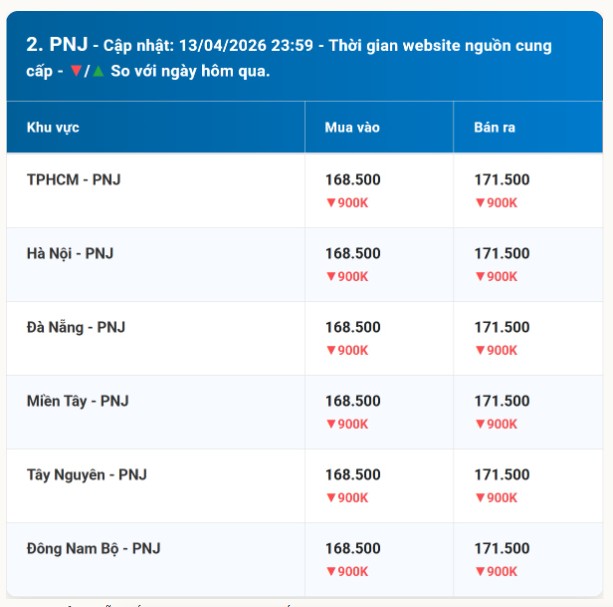Click the red ▼900K under Hà Nội sell price
Screen dimensions: 613x607
[495, 277]
